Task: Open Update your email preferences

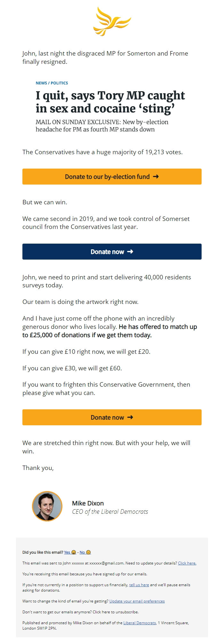Action: pos(137,601)
